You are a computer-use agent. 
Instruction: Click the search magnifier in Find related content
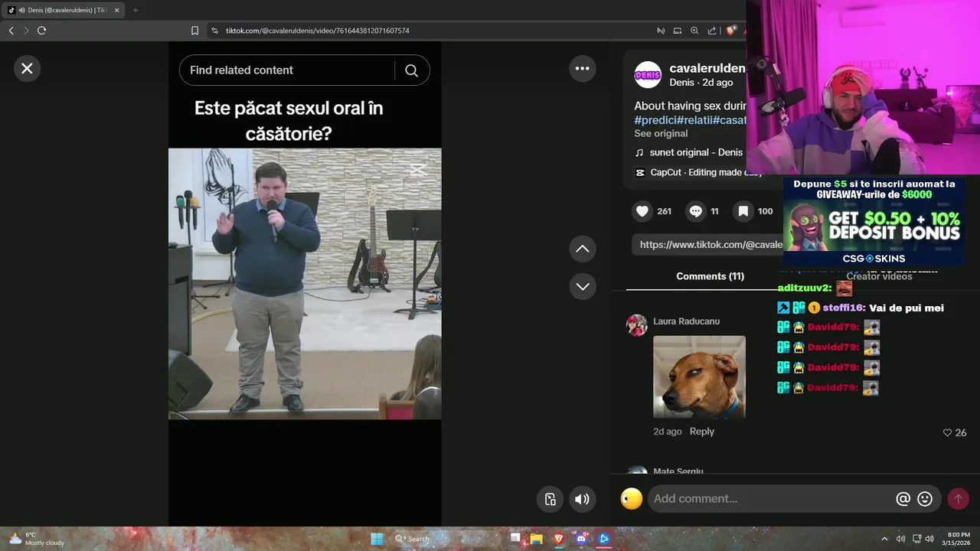pos(411,70)
